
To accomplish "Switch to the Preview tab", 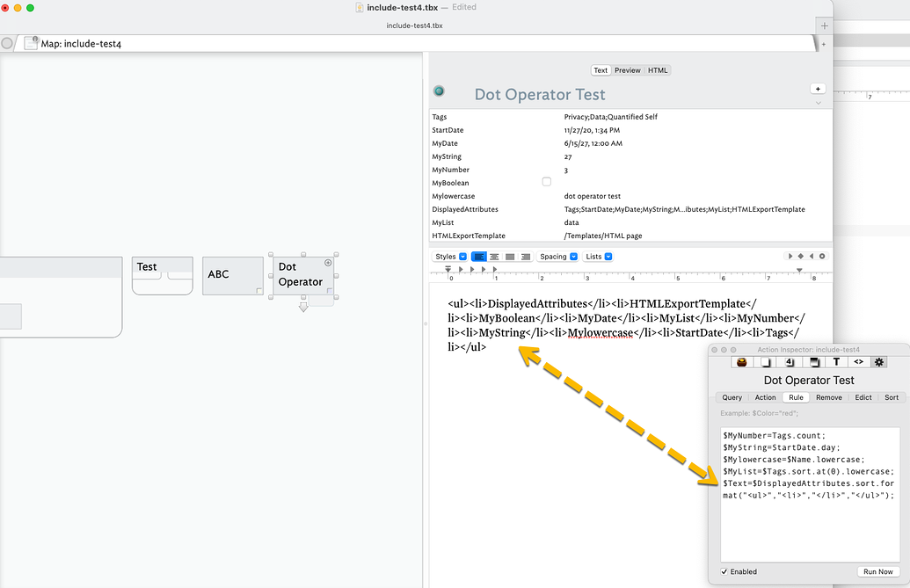I will pyautogui.click(x=628, y=69).
